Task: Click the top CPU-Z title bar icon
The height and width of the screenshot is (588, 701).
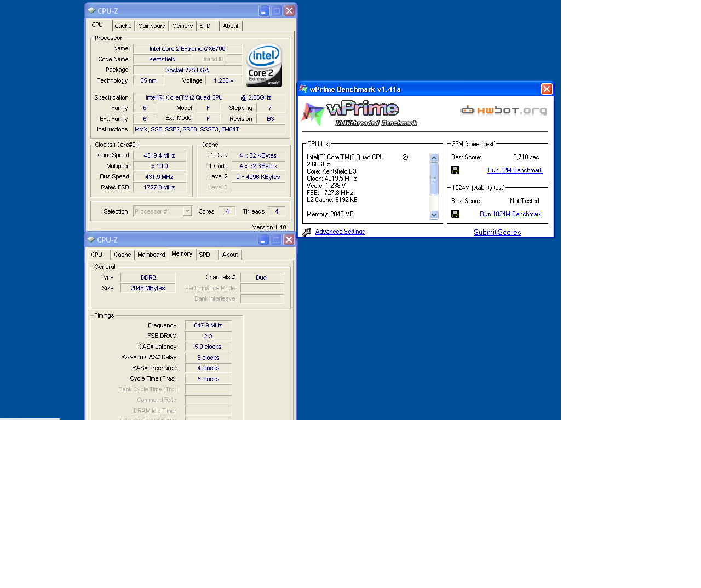Action: (x=91, y=10)
